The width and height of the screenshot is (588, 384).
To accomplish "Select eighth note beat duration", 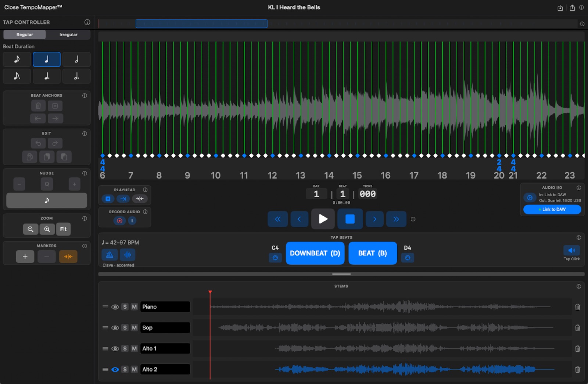I will point(17,59).
